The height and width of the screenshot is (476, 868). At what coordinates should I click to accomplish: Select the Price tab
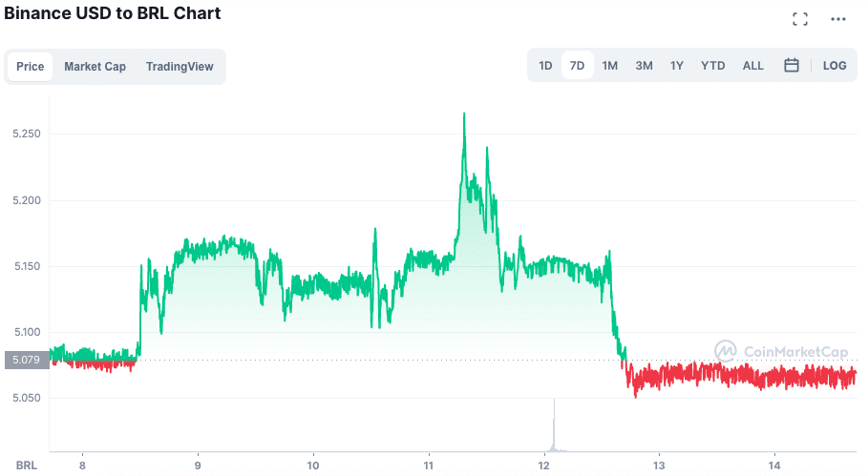pyautogui.click(x=30, y=67)
